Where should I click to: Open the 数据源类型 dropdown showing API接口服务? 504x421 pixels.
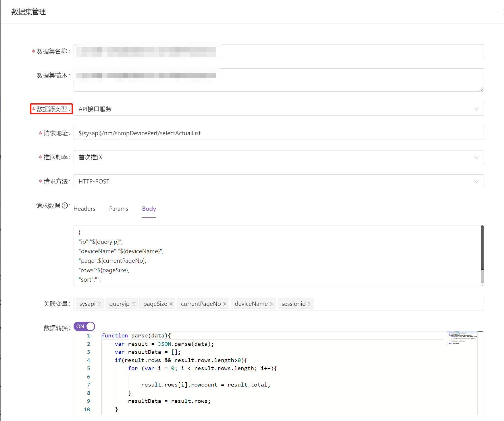click(278, 109)
